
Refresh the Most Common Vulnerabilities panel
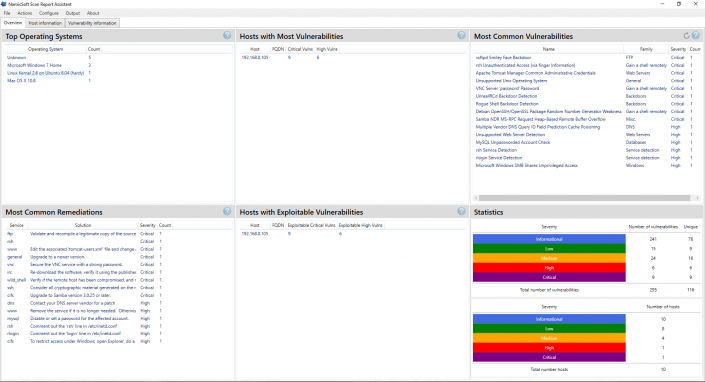[687, 36]
